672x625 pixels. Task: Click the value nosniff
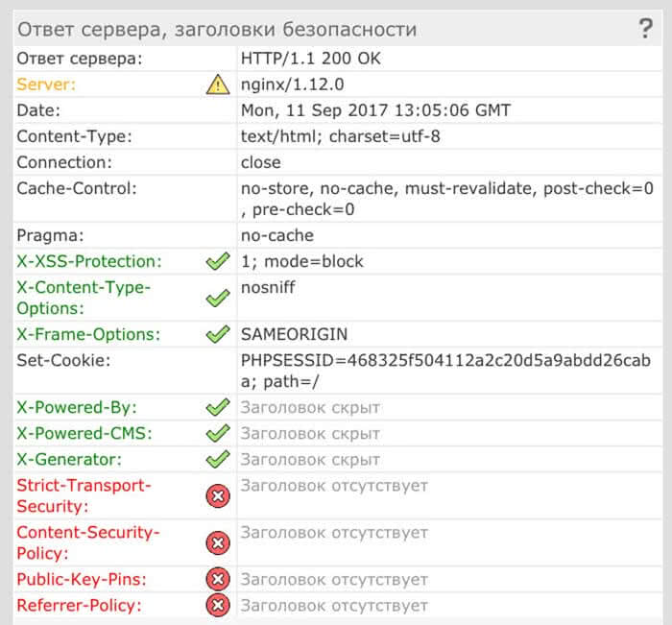tap(268, 287)
